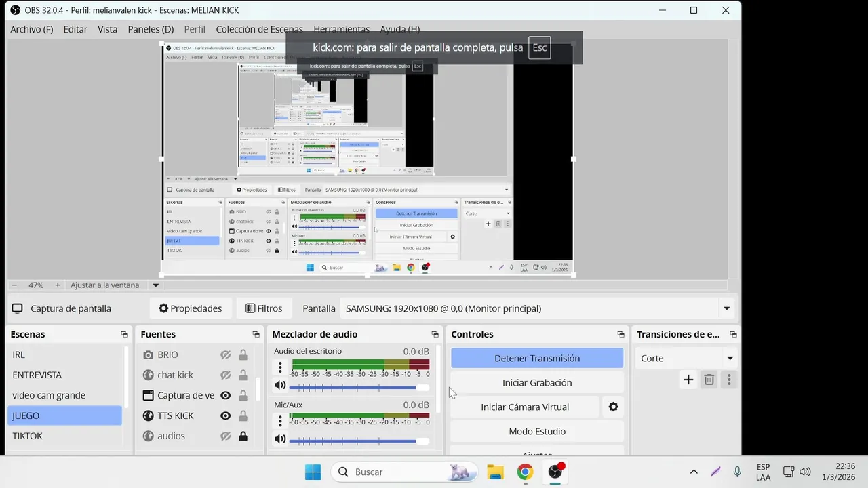Click the chat kick browser source icon
868x488 pixels.
coord(148,375)
